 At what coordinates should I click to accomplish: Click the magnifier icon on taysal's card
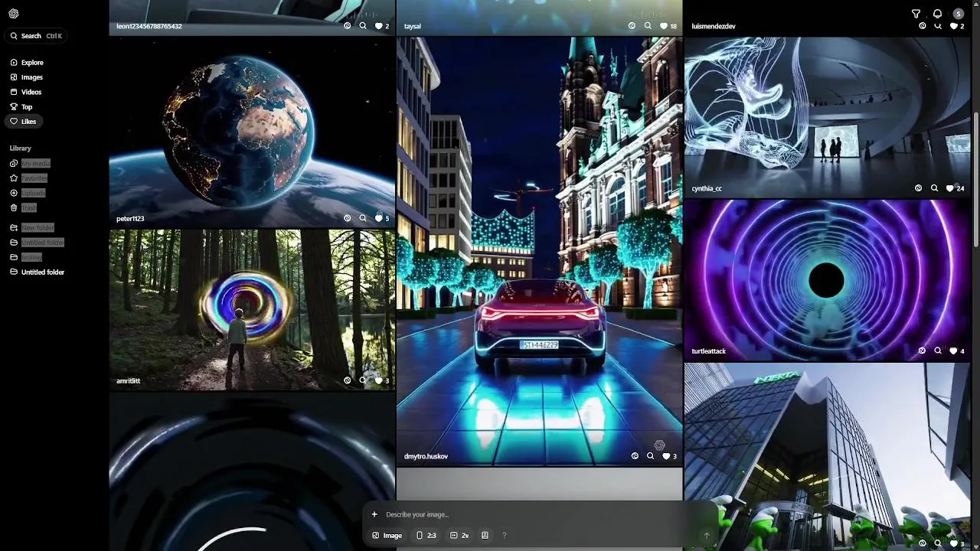648,26
